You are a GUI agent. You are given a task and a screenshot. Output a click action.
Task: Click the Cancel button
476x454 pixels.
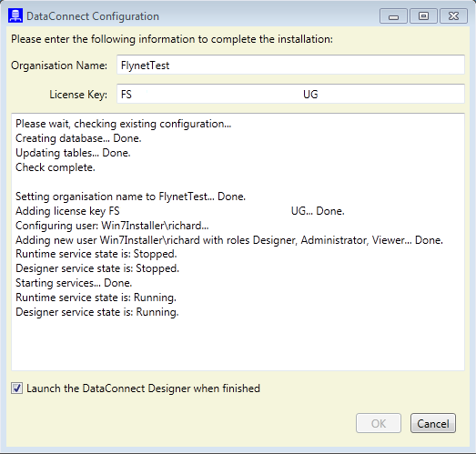tap(433, 423)
